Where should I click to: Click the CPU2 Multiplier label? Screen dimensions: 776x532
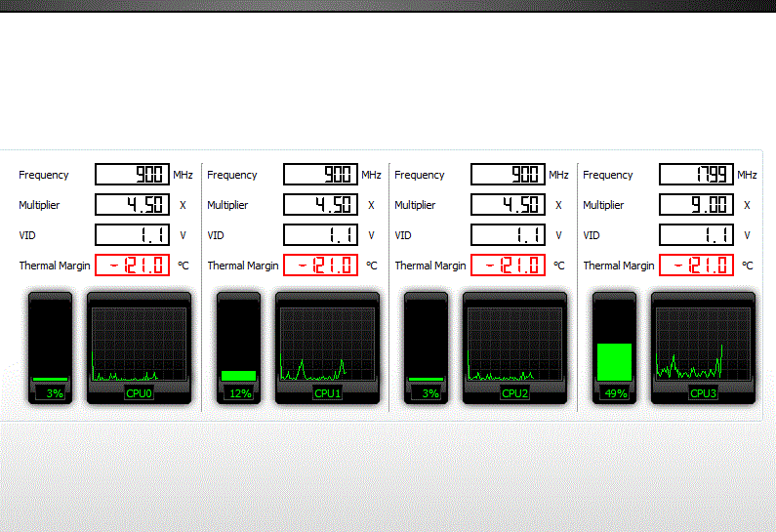point(415,205)
